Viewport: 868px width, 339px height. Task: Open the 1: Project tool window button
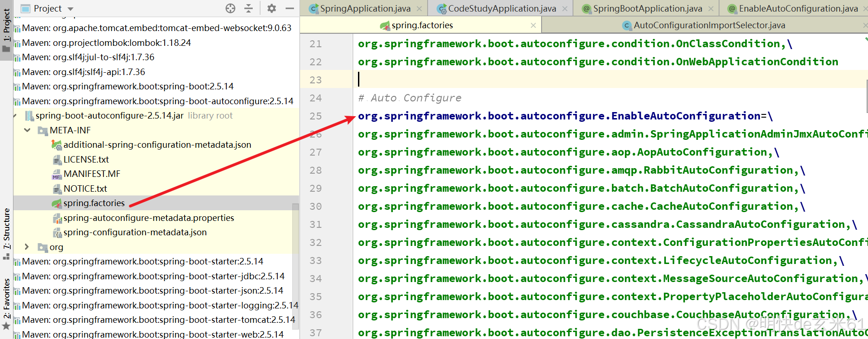pyautogui.click(x=6, y=30)
